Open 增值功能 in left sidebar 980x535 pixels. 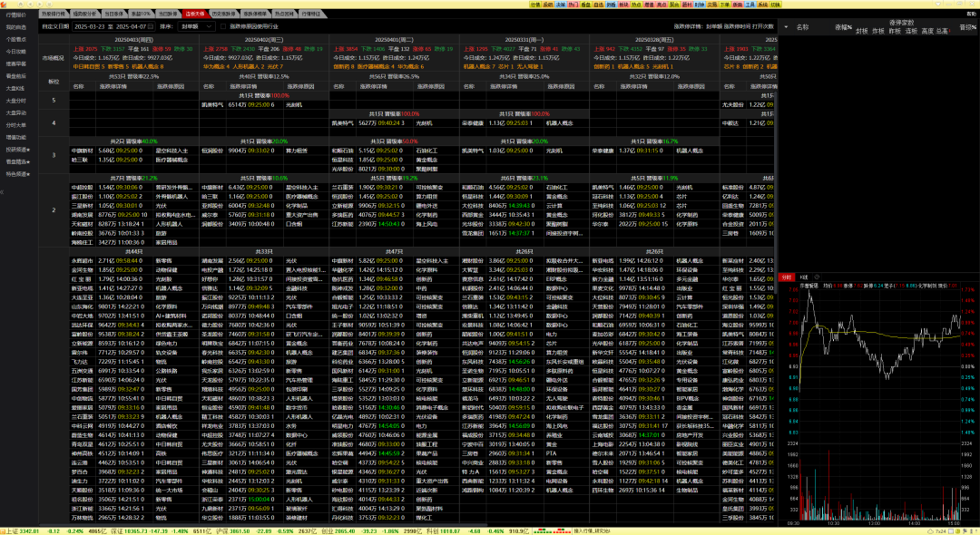[16, 137]
